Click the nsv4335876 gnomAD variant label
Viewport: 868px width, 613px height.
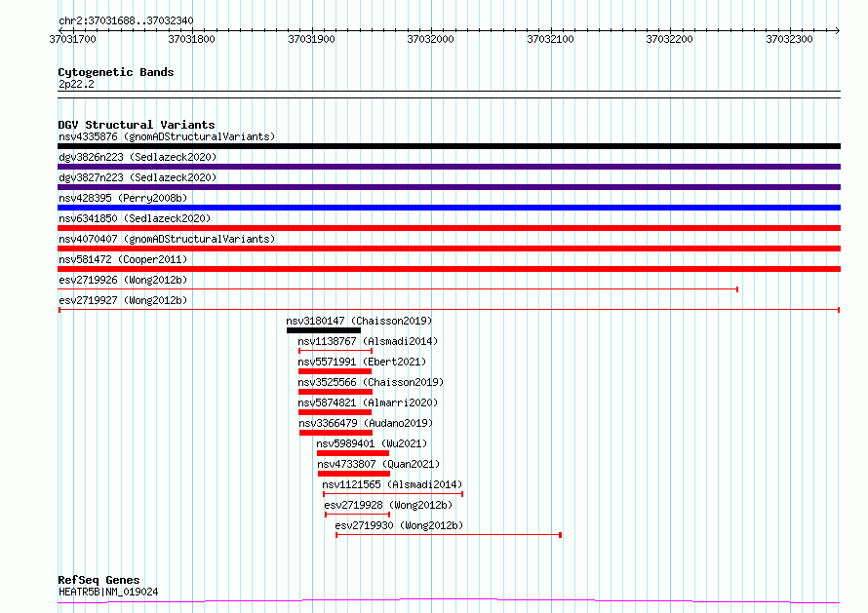[167, 136]
